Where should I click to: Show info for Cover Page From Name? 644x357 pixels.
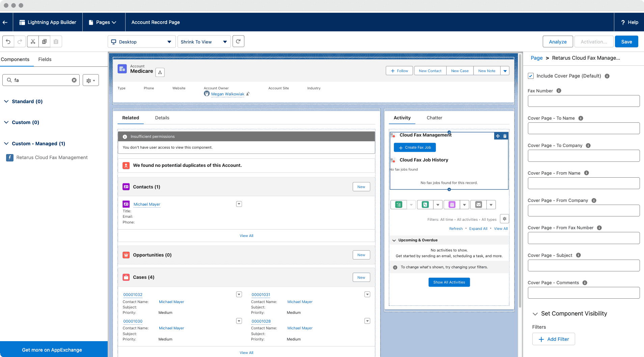pyautogui.click(x=586, y=173)
